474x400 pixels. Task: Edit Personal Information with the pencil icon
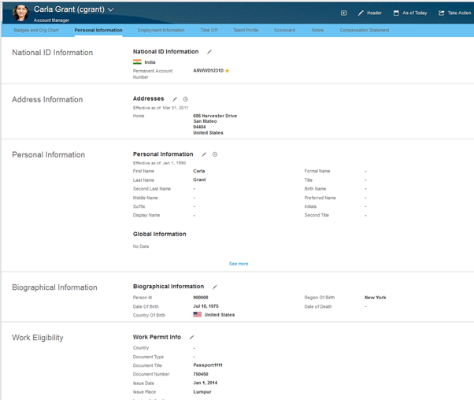(204, 154)
